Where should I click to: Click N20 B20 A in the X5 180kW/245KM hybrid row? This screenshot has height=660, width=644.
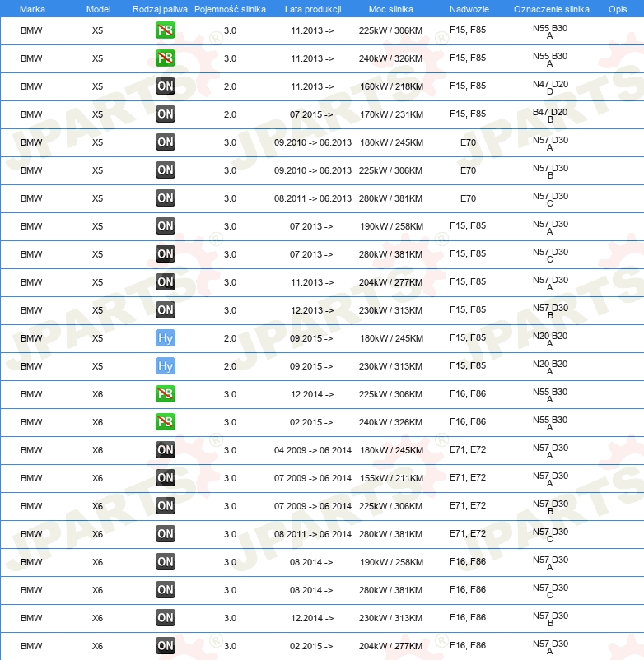point(550,339)
